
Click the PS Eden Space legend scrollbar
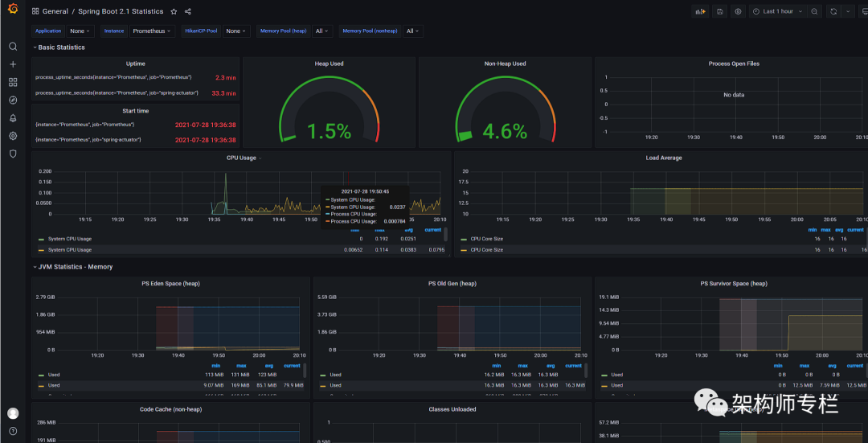(305, 370)
